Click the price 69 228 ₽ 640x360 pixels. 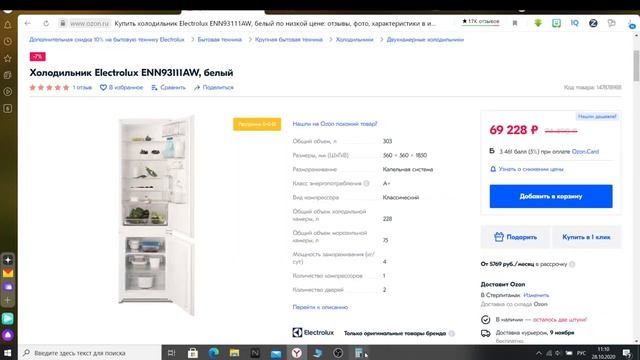pos(513,130)
